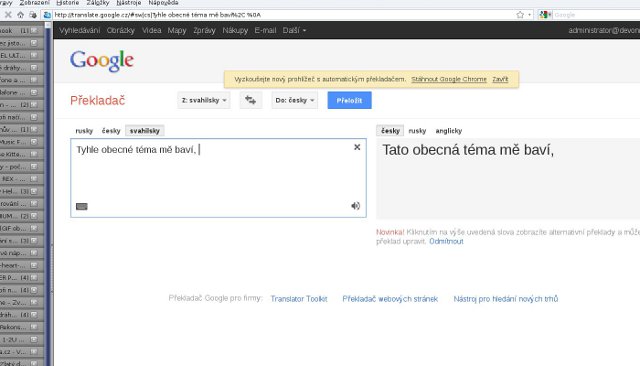Open Mapy in the Google bar
This screenshot has width=640, height=366.
tap(177, 30)
